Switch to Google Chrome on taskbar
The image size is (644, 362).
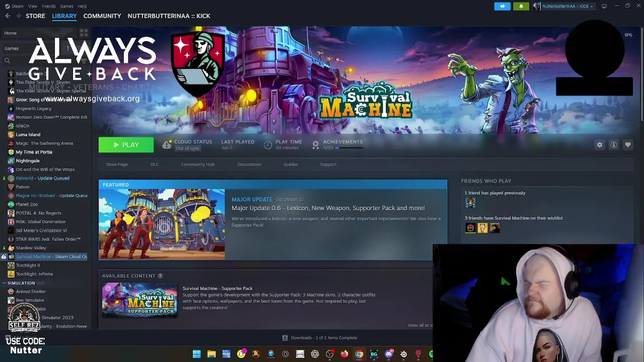point(359,354)
